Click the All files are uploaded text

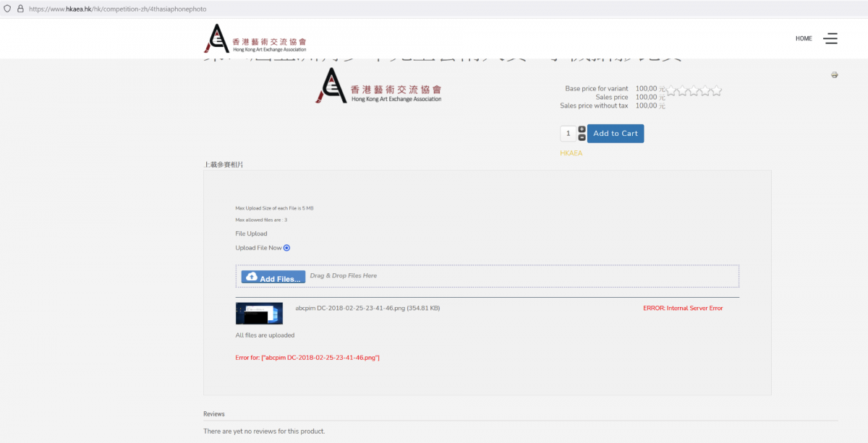(265, 335)
